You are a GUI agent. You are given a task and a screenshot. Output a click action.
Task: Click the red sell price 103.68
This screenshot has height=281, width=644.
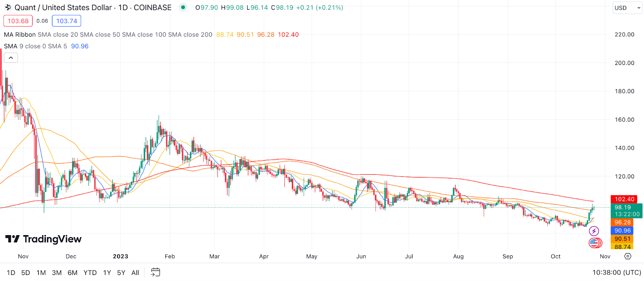[18, 21]
